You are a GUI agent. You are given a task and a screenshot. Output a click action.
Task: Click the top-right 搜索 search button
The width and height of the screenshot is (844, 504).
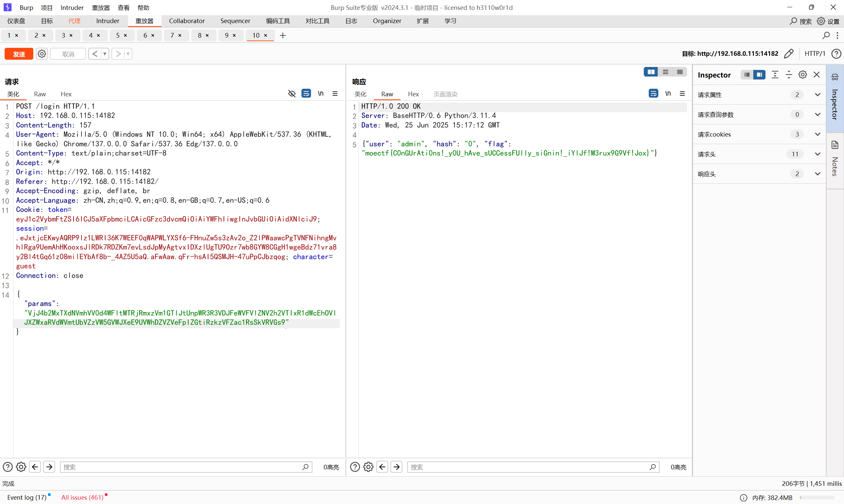pyautogui.click(x=800, y=21)
